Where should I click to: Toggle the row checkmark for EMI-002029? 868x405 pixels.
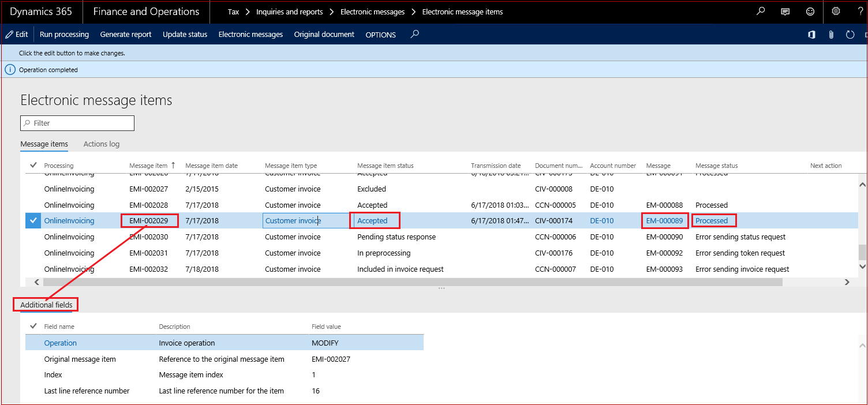33,220
